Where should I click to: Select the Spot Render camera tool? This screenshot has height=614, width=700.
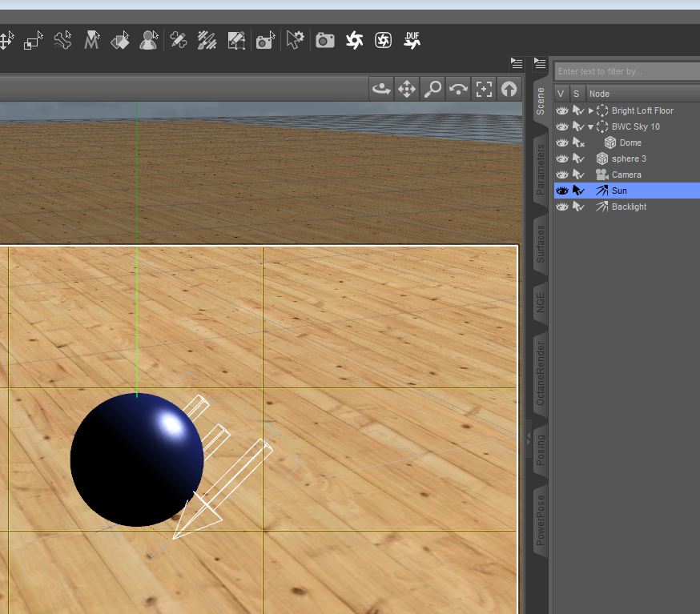266,40
